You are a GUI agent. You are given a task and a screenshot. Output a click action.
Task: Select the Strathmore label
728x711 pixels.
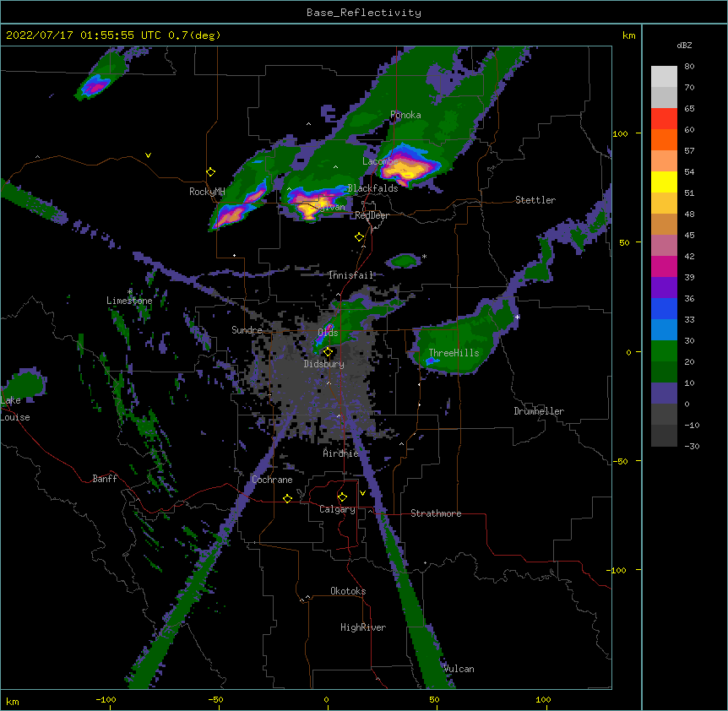point(436,513)
